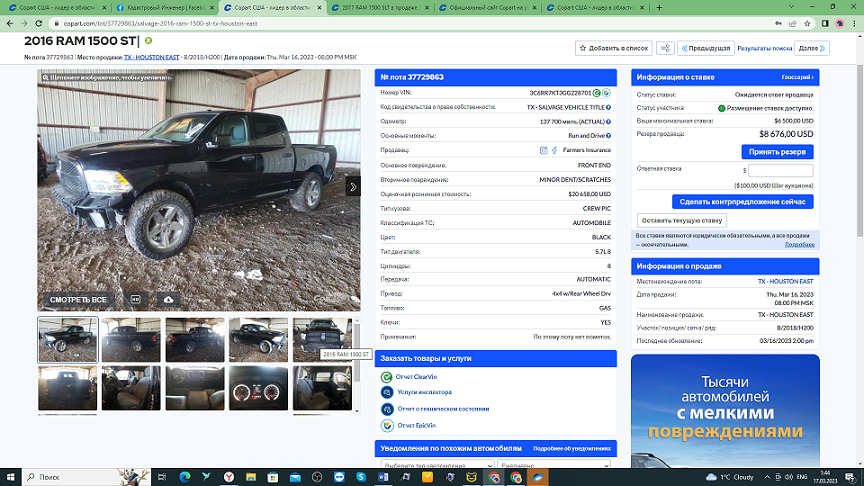
Task: Switch to Официальный сайт Copart tab
Action: point(487,8)
